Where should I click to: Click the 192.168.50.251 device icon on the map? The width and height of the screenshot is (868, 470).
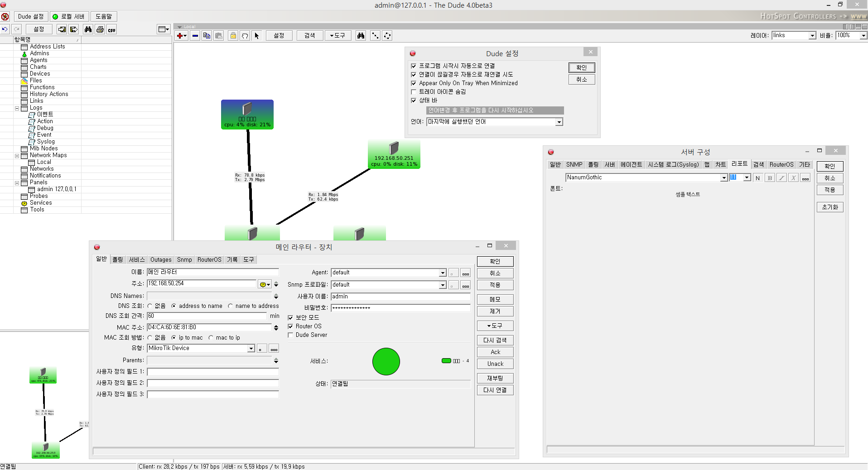tap(394, 148)
